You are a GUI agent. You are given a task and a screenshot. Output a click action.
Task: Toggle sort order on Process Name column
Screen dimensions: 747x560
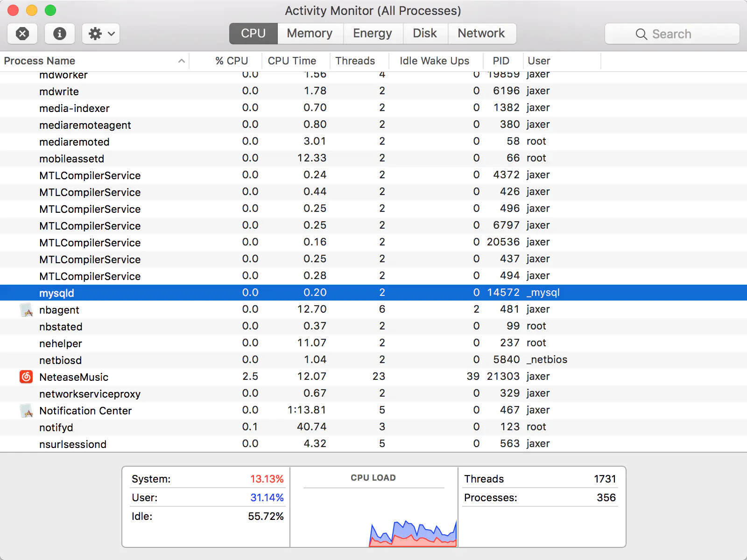[x=93, y=61]
